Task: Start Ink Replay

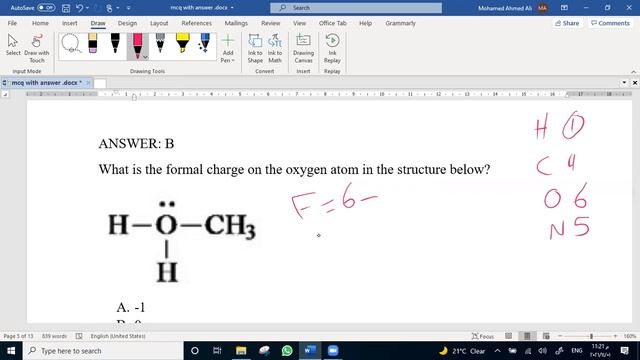Action: (332, 48)
